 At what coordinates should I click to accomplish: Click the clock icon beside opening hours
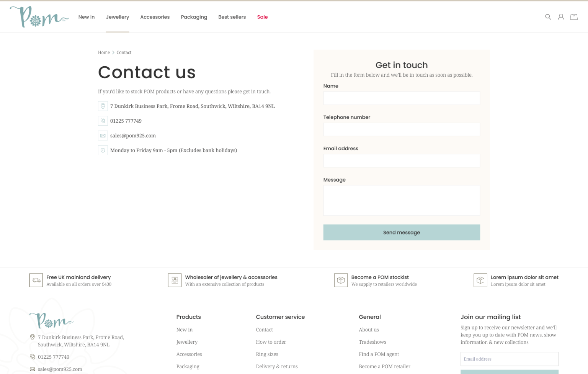pyautogui.click(x=103, y=150)
